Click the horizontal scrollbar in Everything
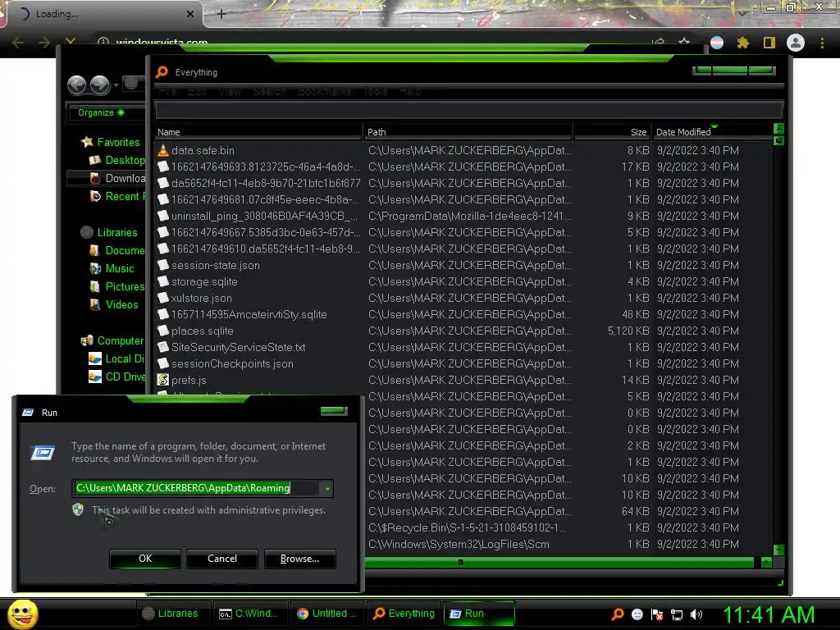Viewport: 840px width, 630px height. point(559,562)
